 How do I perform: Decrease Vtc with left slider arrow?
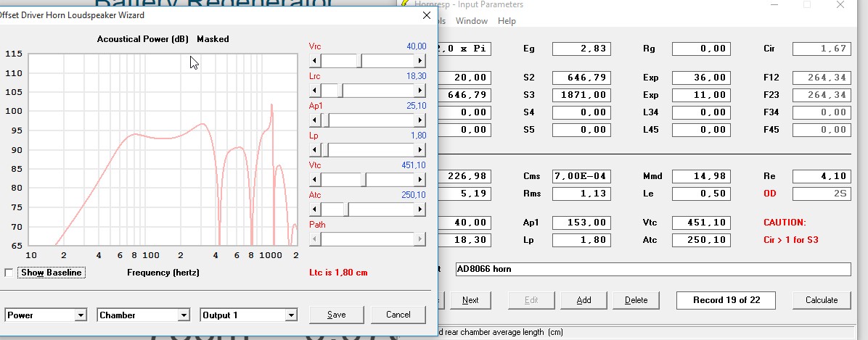pyautogui.click(x=315, y=180)
